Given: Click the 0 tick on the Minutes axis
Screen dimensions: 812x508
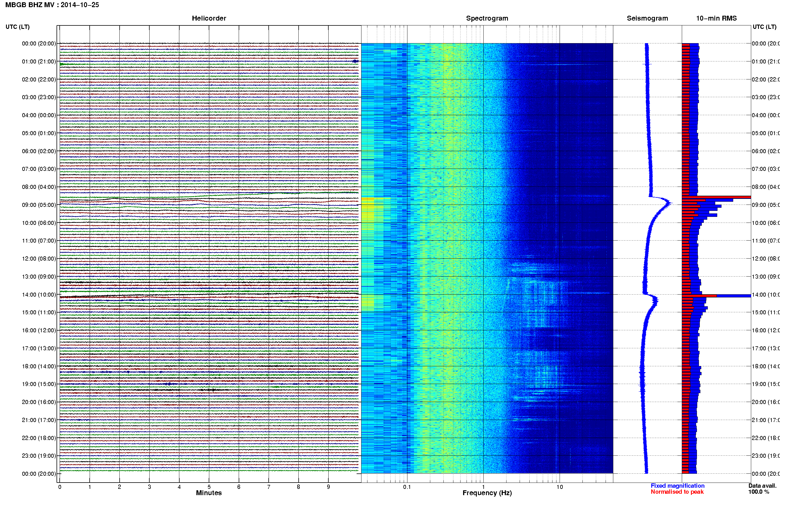Looking at the screenshot, I should (x=60, y=487).
